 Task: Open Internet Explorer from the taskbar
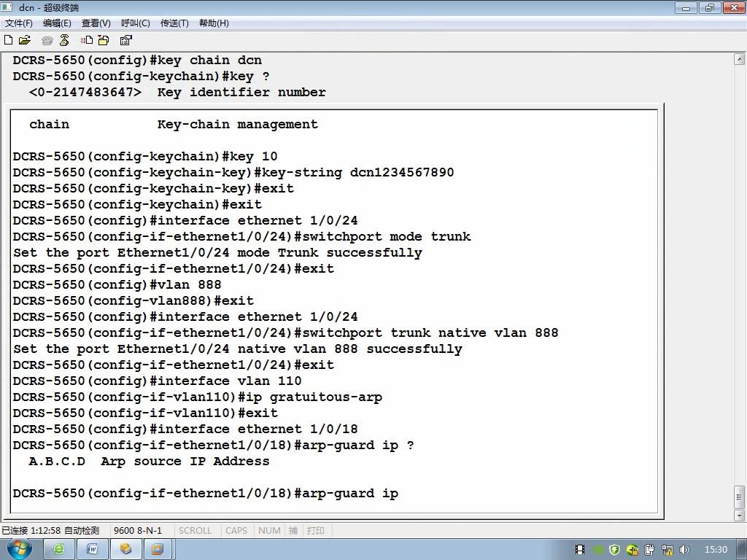tap(59, 550)
